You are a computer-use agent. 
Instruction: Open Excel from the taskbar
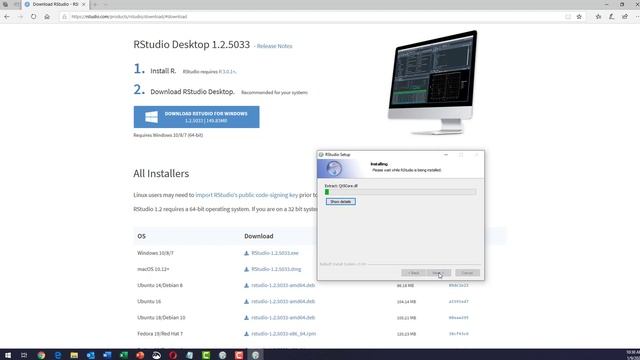(123, 355)
